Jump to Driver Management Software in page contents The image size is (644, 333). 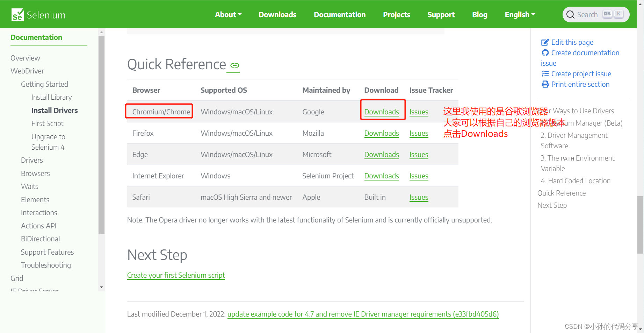pyautogui.click(x=574, y=141)
